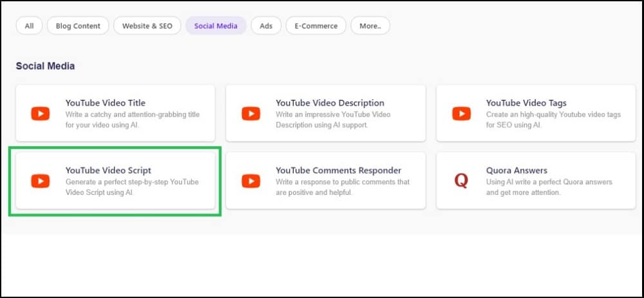Click the Social Media section heading
Viewport: 644px width, 298px height.
[45, 66]
